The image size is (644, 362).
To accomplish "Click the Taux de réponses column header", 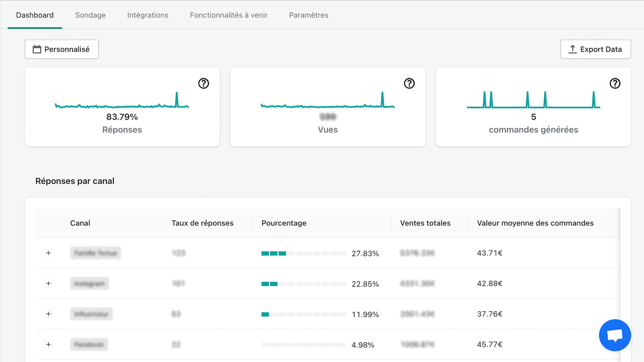I will [x=202, y=223].
